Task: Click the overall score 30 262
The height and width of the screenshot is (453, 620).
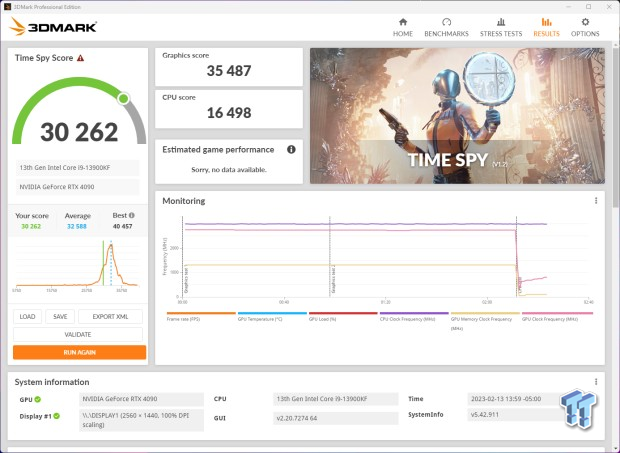Action: tap(79, 132)
